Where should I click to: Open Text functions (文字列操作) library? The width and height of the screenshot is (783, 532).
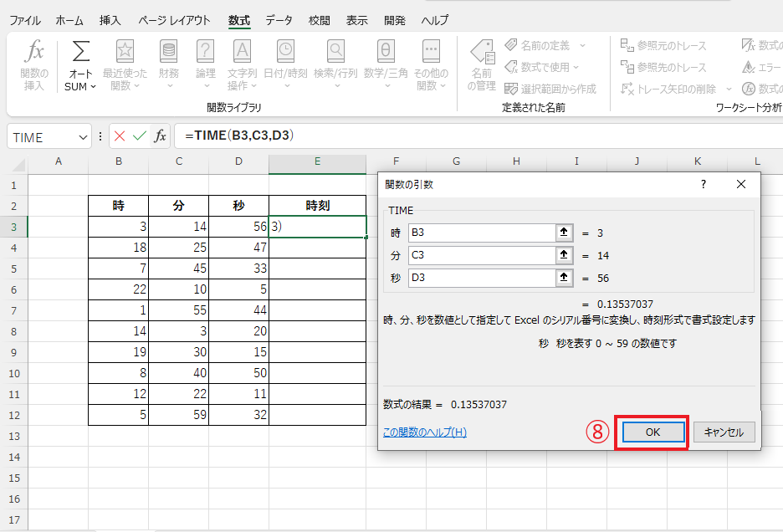click(x=243, y=65)
